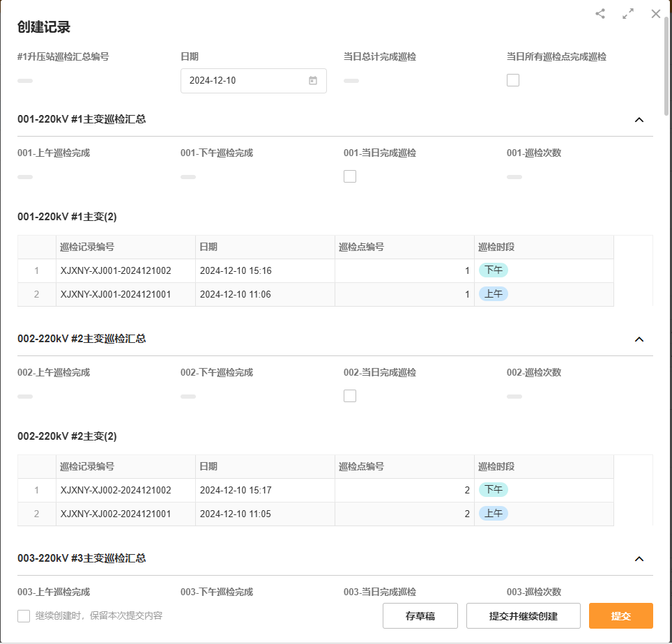Collapse the 003-220kV #3主变巡检汇总 section
This screenshot has height=644, width=672.
pyautogui.click(x=639, y=559)
